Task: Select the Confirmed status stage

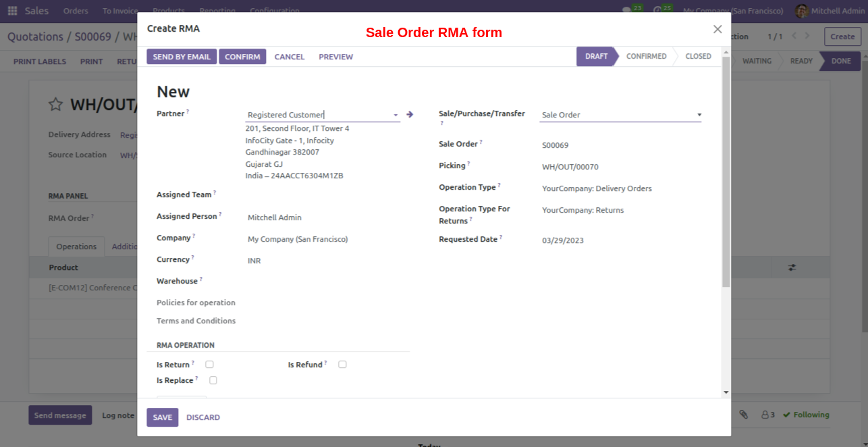Action: coord(646,57)
